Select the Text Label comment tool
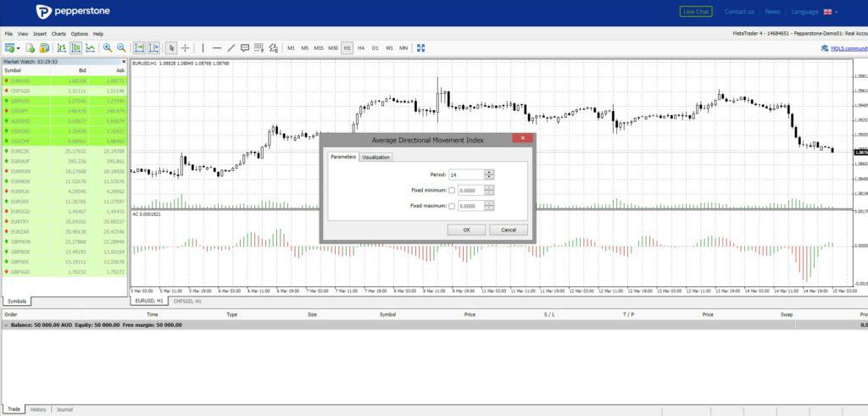The image size is (868, 416). tap(245, 48)
